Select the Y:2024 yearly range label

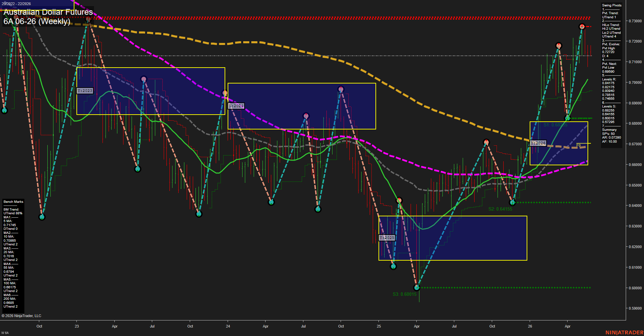pyautogui.click(x=236, y=106)
